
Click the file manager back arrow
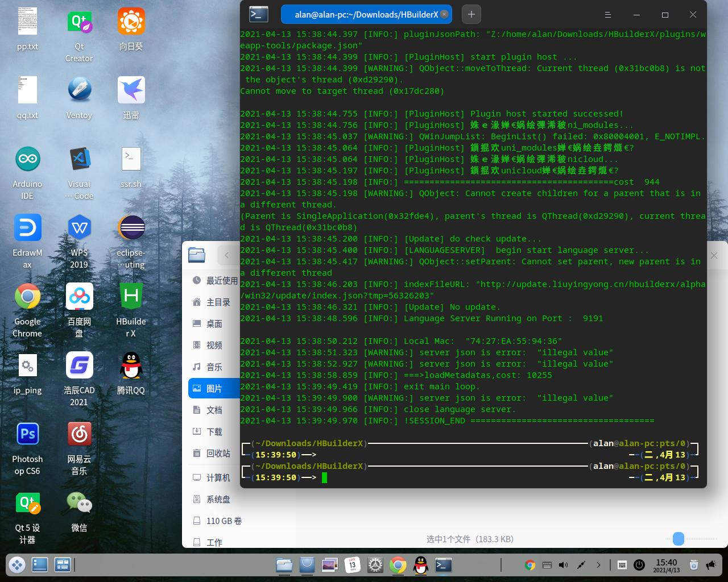point(226,255)
